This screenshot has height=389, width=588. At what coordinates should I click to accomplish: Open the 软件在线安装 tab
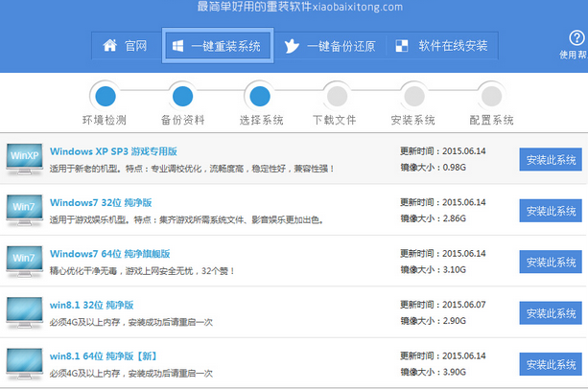coord(441,46)
